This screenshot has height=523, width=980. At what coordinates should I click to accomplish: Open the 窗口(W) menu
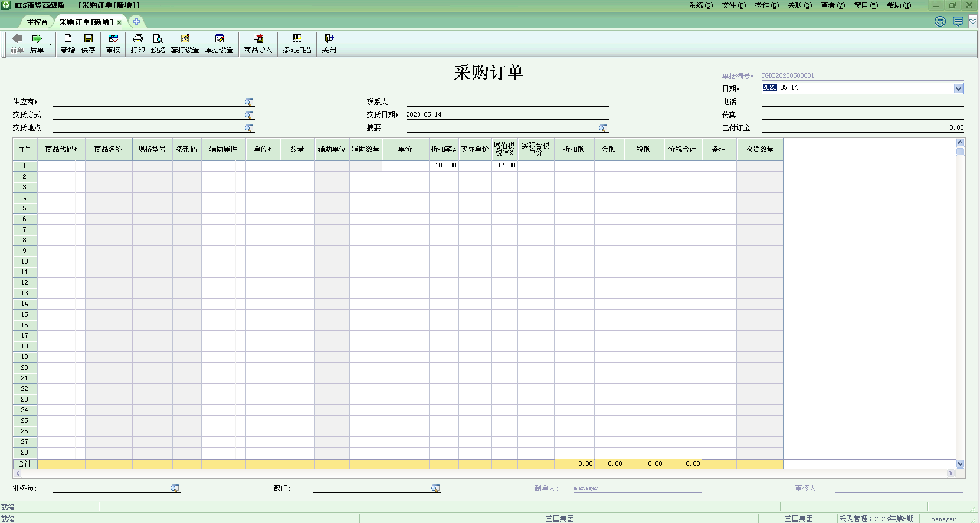point(866,5)
